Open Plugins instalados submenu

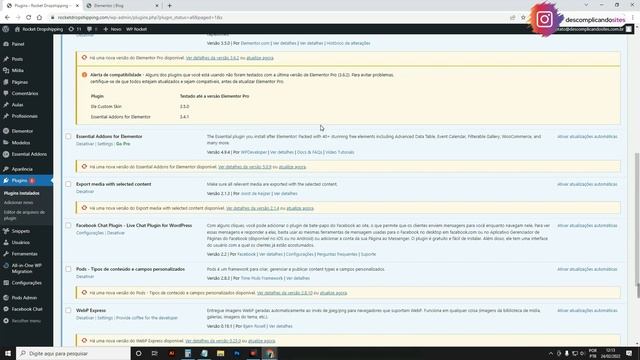tap(22, 193)
